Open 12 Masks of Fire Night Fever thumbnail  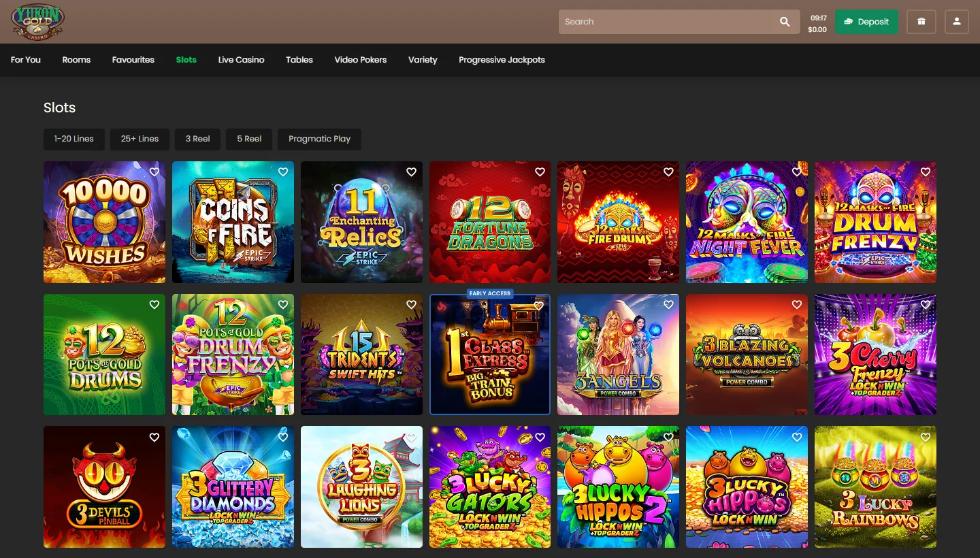[x=747, y=222]
